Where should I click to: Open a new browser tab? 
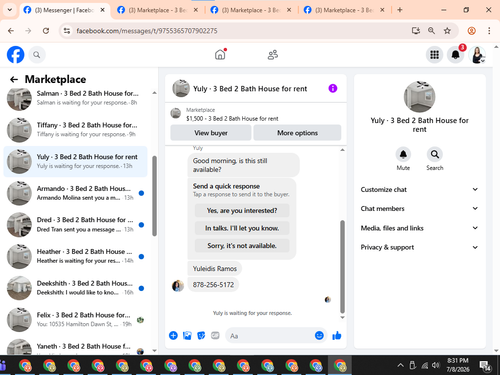click(400, 10)
